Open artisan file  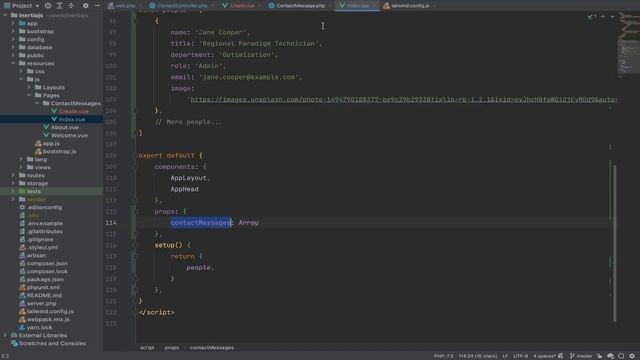36,256
